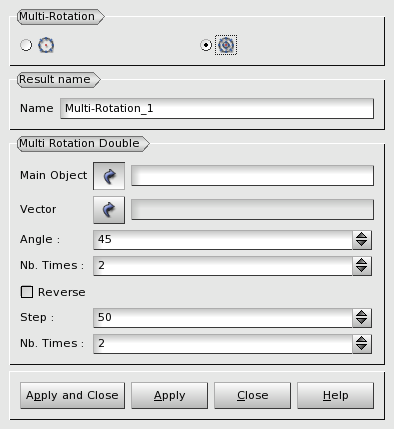Increase first Nb. Times spinner value
Viewport: 394px width, 429px height.
(x=362, y=261)
